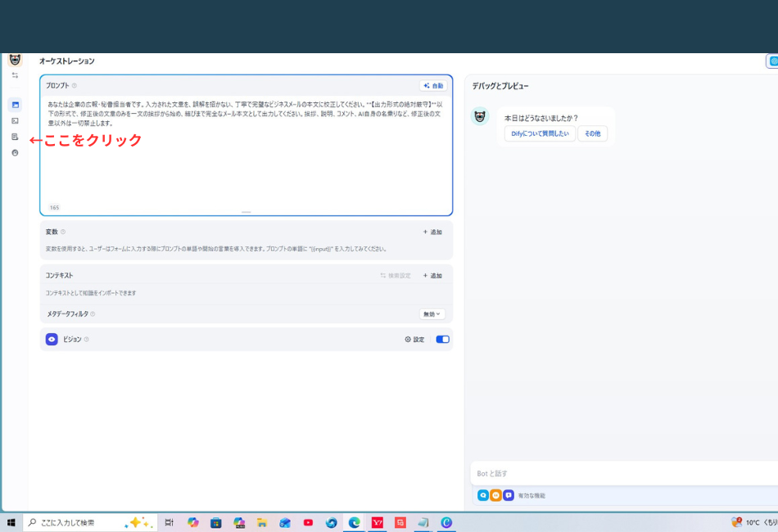The width and height of the screenshot is (778, 532).
Task: Click the app bear avatar in sidebar
Action: coord(15,60)
